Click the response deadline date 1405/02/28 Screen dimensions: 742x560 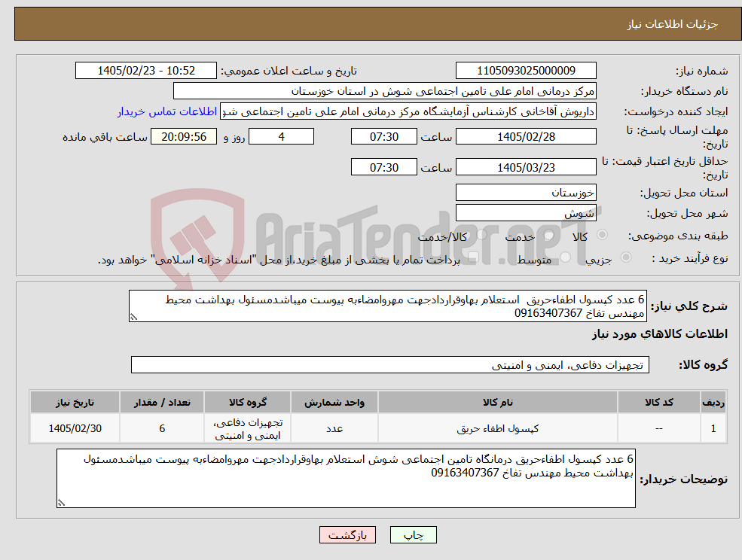click(x=526, y=137)
